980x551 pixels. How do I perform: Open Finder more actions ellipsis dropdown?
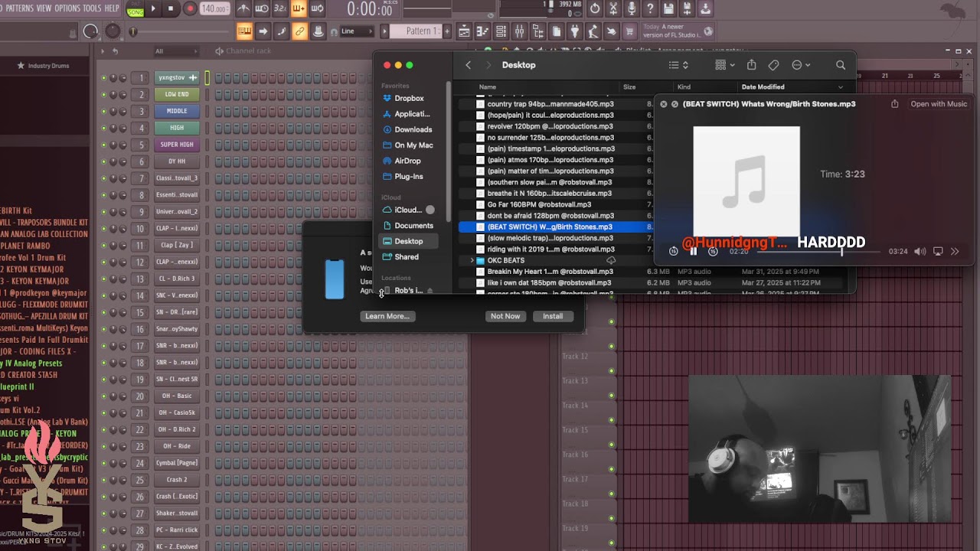tap(801, 65)
